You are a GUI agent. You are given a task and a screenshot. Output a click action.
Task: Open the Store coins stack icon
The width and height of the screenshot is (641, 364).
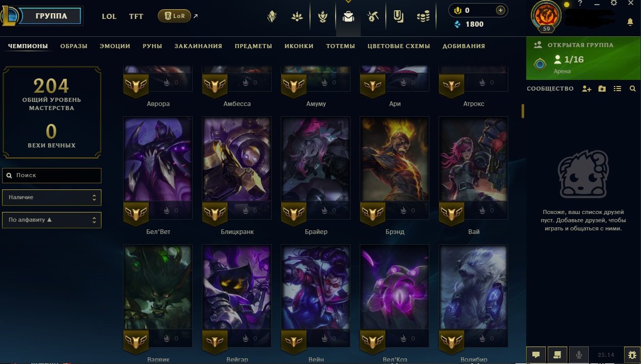click(x=423, y=17)
